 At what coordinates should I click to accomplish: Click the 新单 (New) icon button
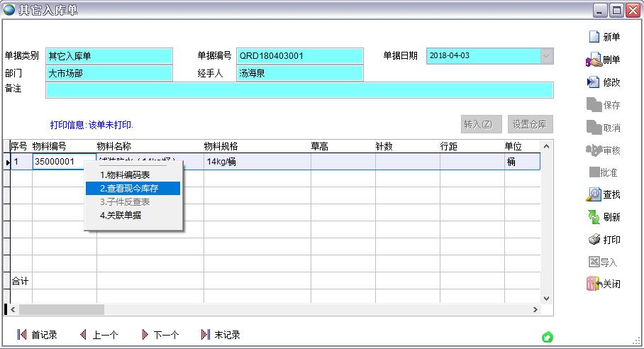point(603,38)
